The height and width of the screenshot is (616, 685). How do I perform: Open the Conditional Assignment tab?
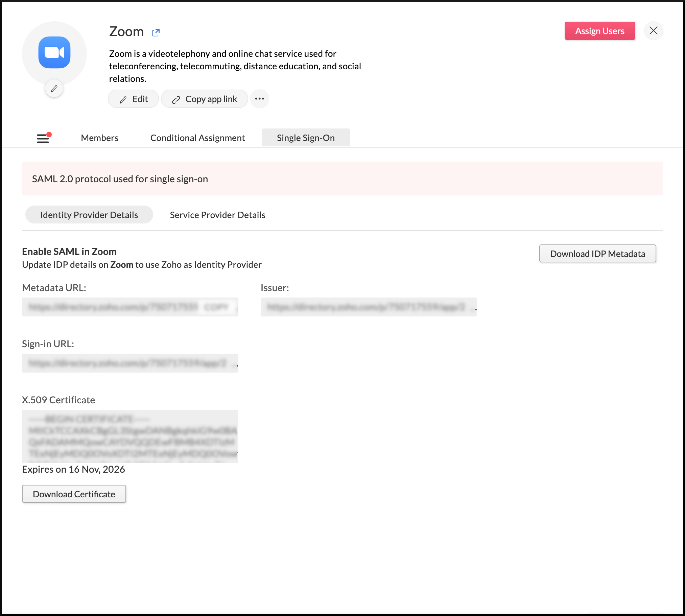click(x=197, y=138)
